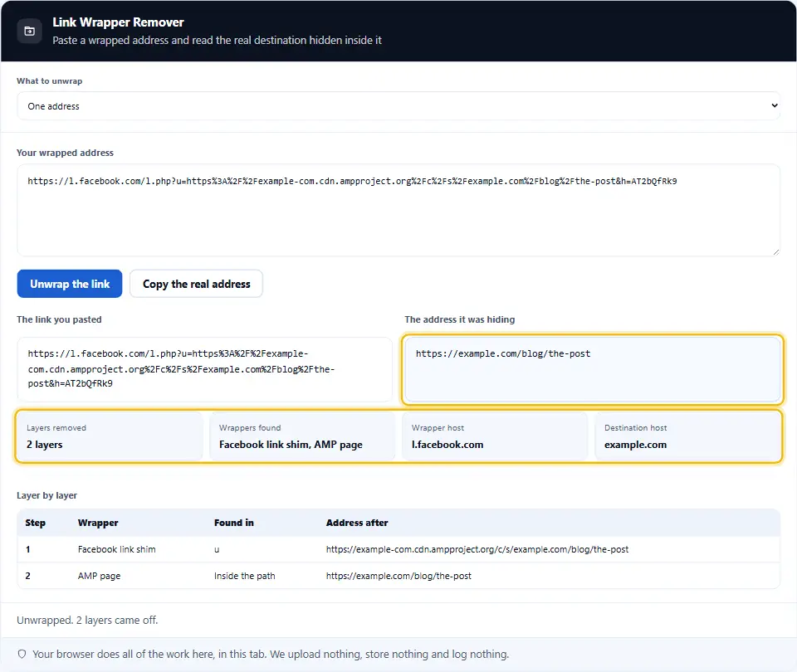The height and width of the screenshot is (672, 797).
Task: Click the "example.com" destination host value
Action: [635, 445]
